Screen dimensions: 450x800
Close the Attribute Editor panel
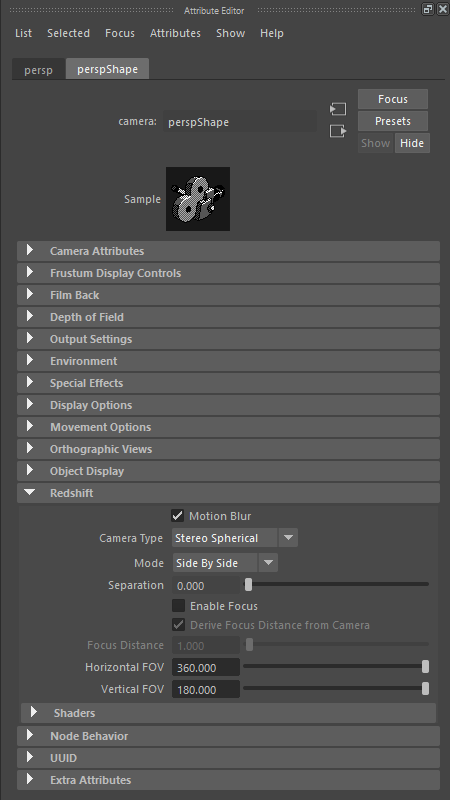coord(443,9)
